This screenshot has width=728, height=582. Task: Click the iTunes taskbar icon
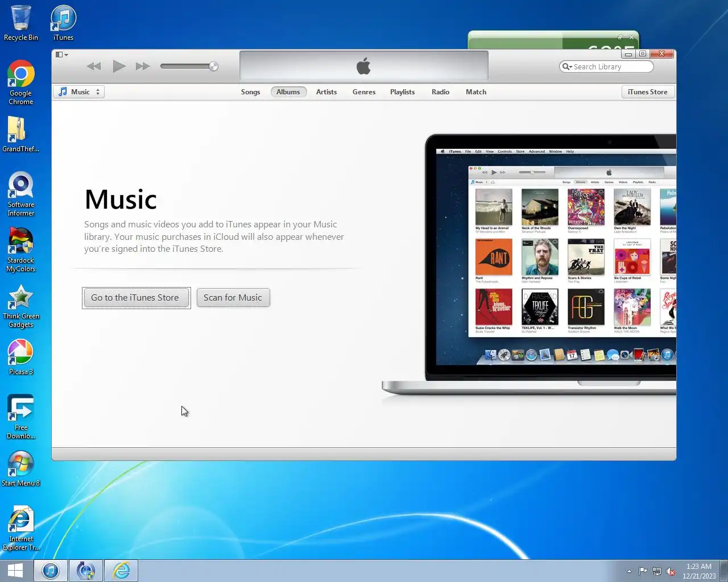[x=51, y=571]
